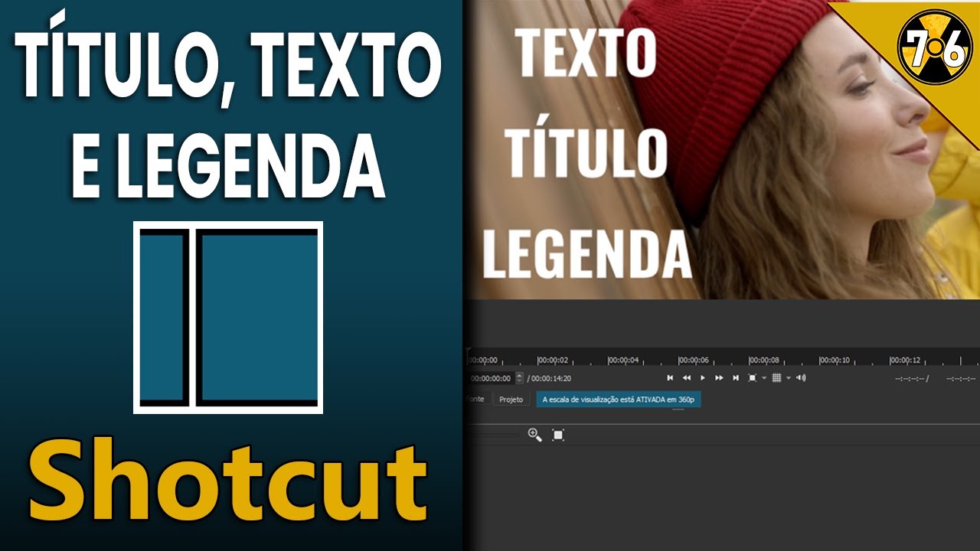Click the total duration text 00:00:14:20

(551, 378)
